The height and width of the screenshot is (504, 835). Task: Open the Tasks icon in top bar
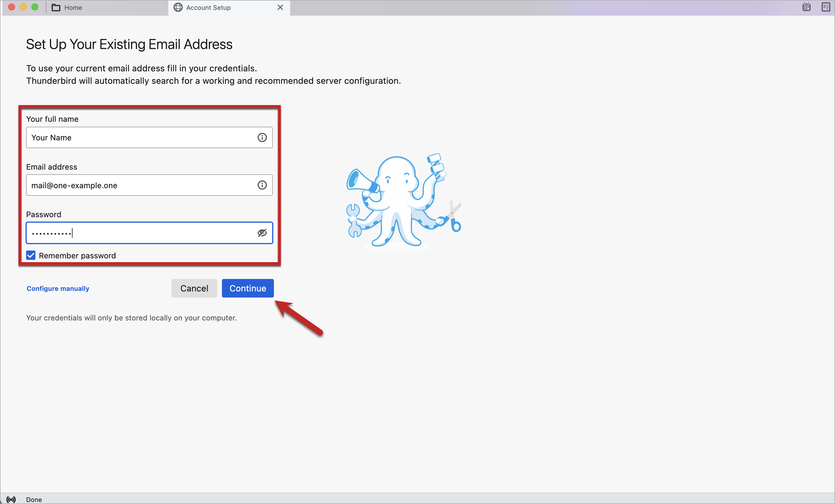point(825,7)
